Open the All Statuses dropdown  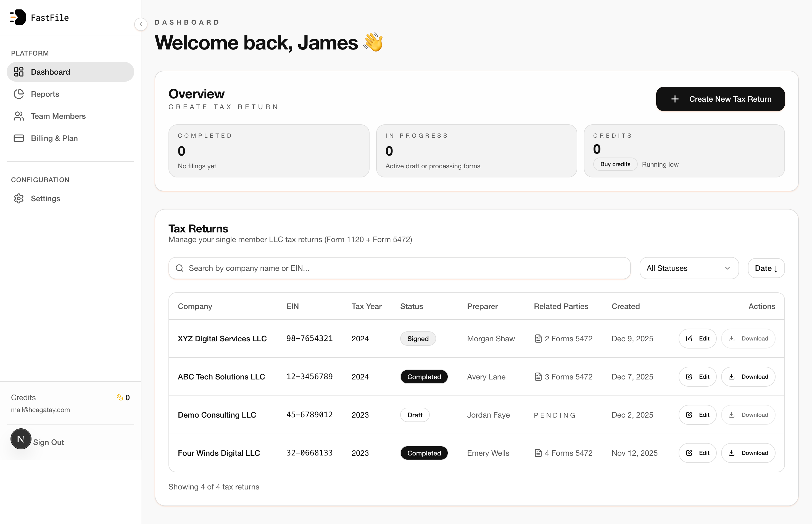689,268
